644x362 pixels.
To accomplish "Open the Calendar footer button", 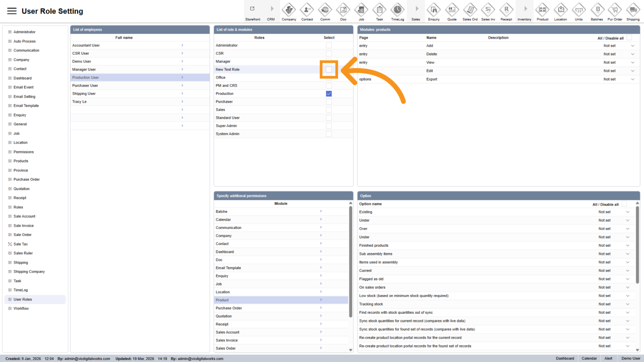I will pos(589,359).
